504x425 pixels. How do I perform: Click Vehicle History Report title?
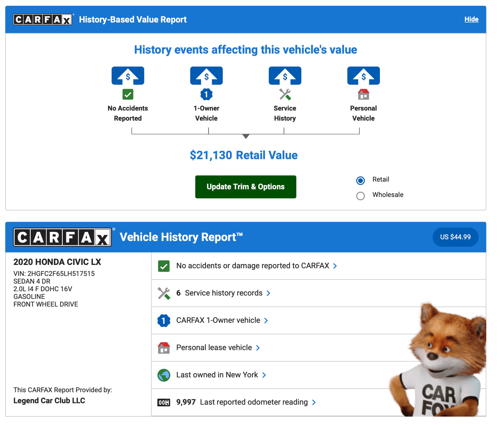coord(181,237)
